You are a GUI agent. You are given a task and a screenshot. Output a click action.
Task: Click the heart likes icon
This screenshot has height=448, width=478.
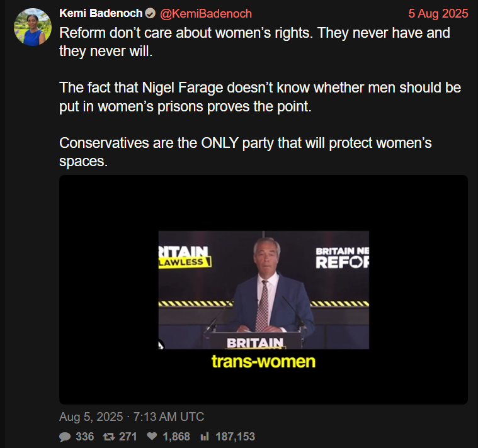[152, 437]
